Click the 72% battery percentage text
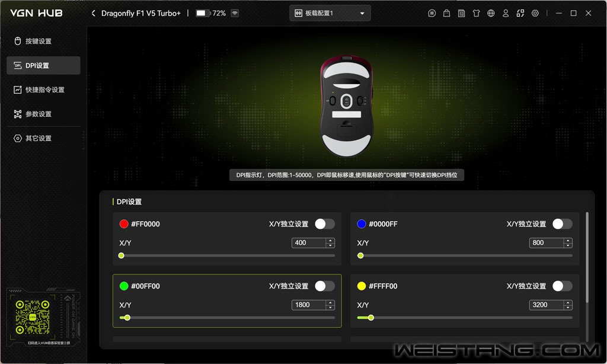The image size is (607, 364). point(219,13)
